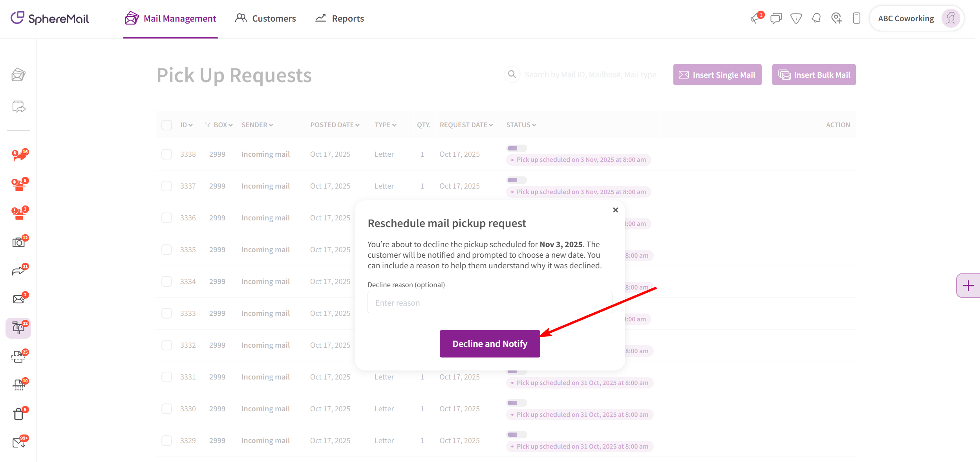This screenshot has width=980, height=462.
Task: Check the select-all header checkbox
Action: point(166,125)
